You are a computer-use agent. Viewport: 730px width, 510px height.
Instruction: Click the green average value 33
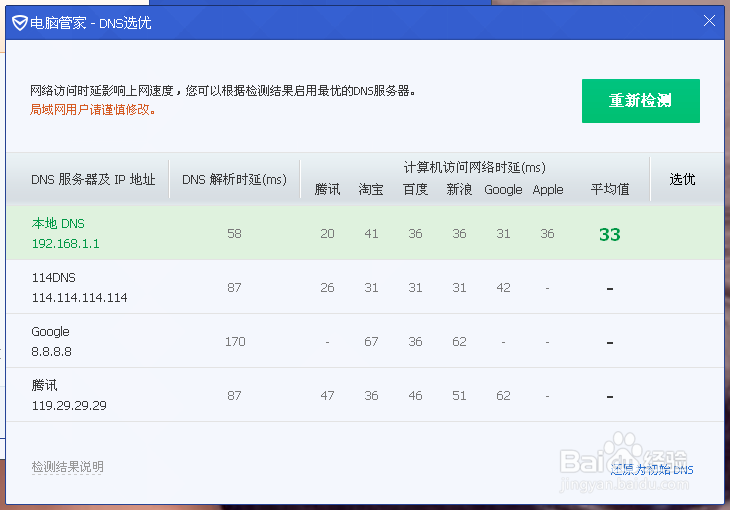pyautogui.click(x=610, y=234)
